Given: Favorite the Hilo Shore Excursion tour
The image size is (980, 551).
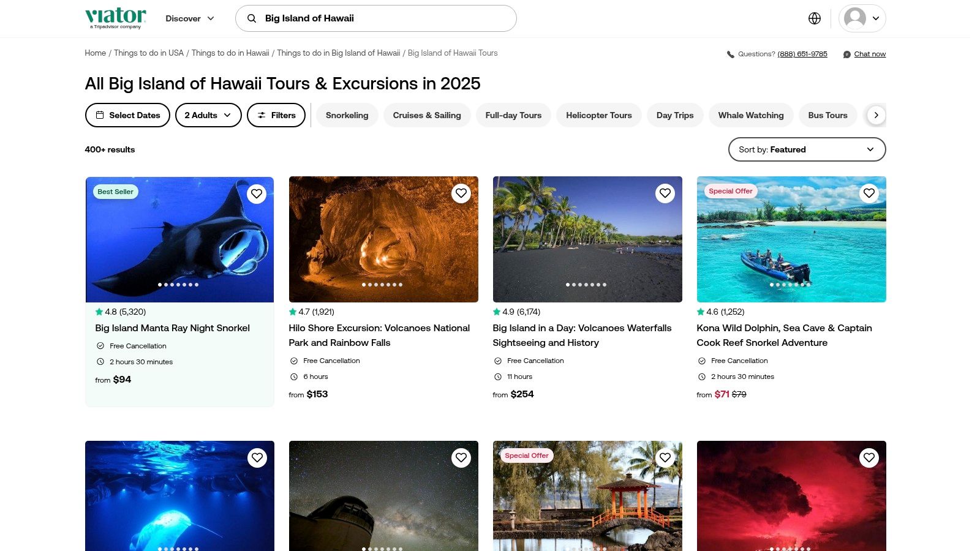Looking at the screenshot, I should tap(461, 193).
